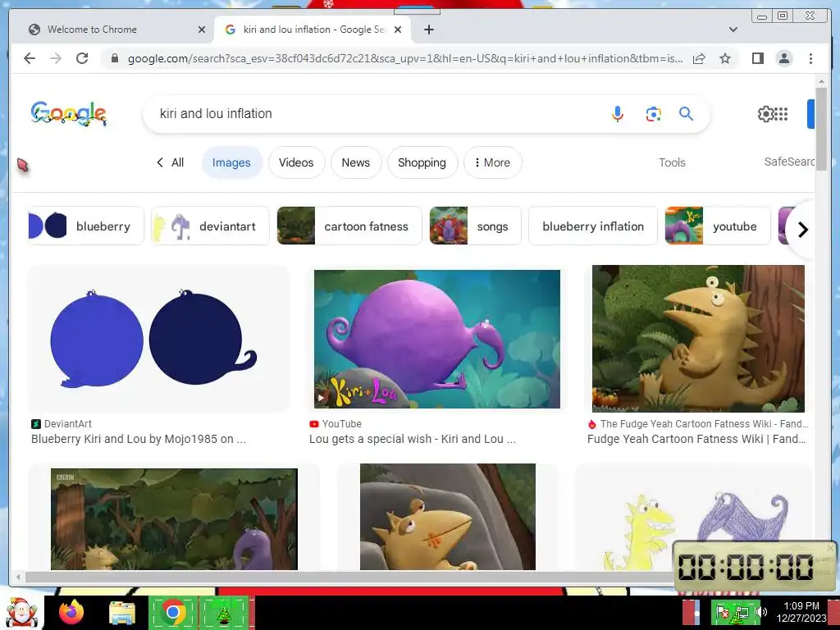Click the 00:00:00 timer widget

(755, 566)
